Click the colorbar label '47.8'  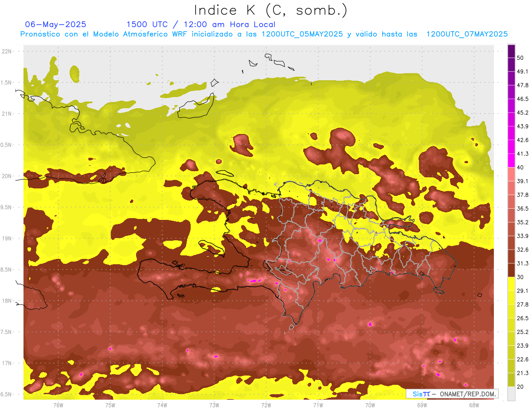point(523,85)
